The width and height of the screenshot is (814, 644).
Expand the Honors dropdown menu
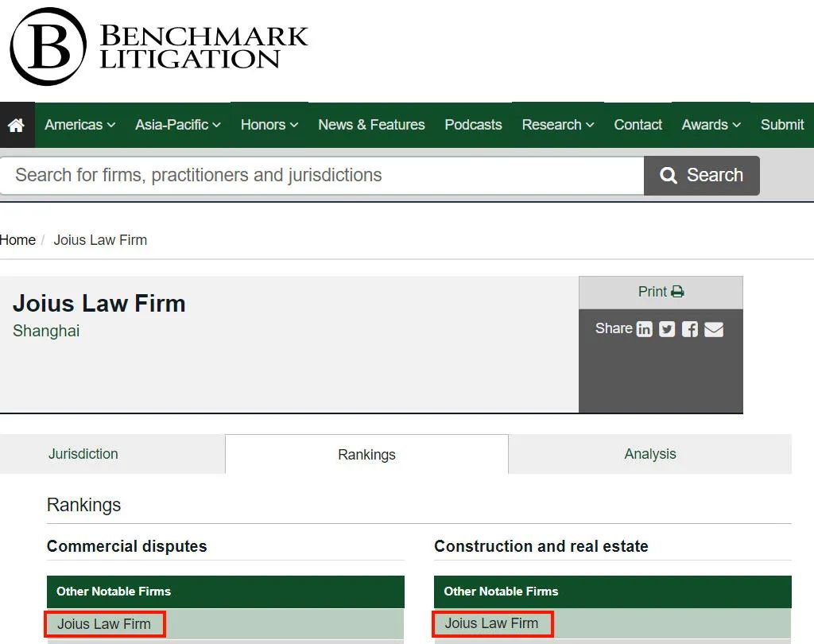click(x=269, y=125)
